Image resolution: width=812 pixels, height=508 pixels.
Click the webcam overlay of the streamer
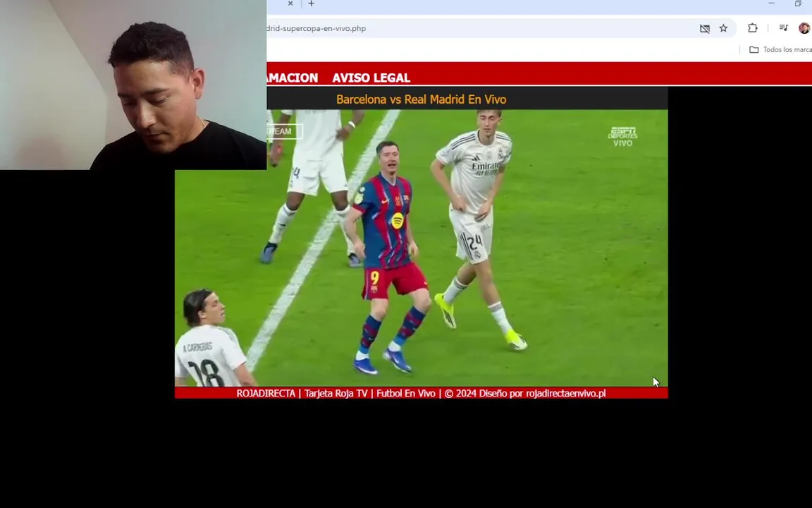(x=133, y=85)
